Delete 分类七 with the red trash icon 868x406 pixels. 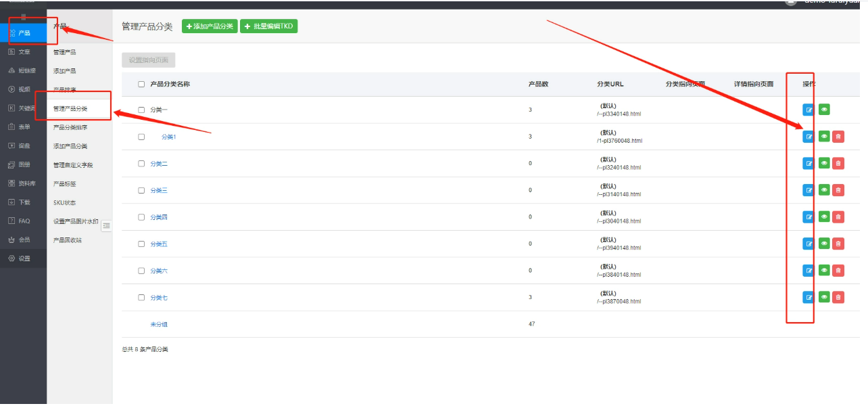click(838, 297)
